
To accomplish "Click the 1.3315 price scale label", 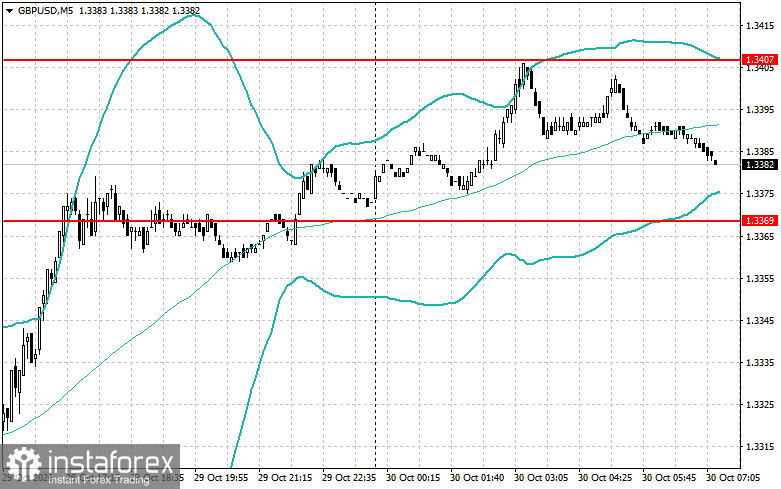I will click(x=760, y=447).
